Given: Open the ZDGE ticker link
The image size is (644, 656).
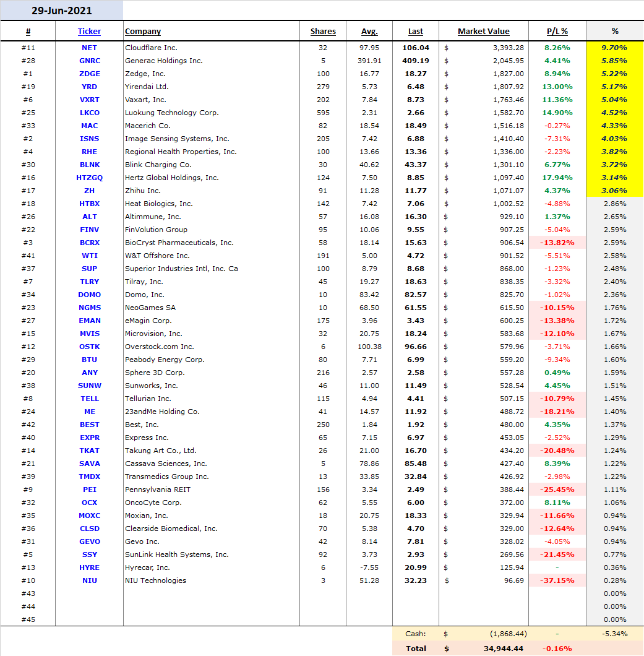Looking at the screenshot, I should click(90, 74).
